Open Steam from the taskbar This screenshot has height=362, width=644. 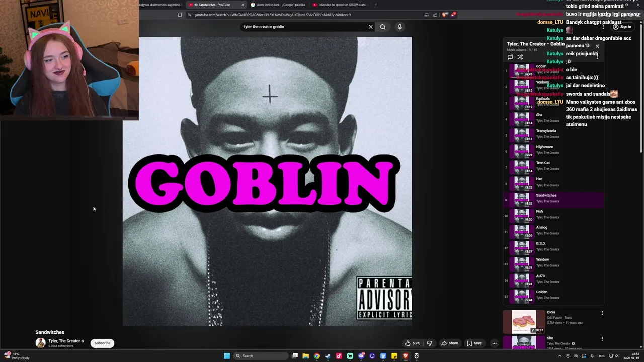(x=328, y=356)
